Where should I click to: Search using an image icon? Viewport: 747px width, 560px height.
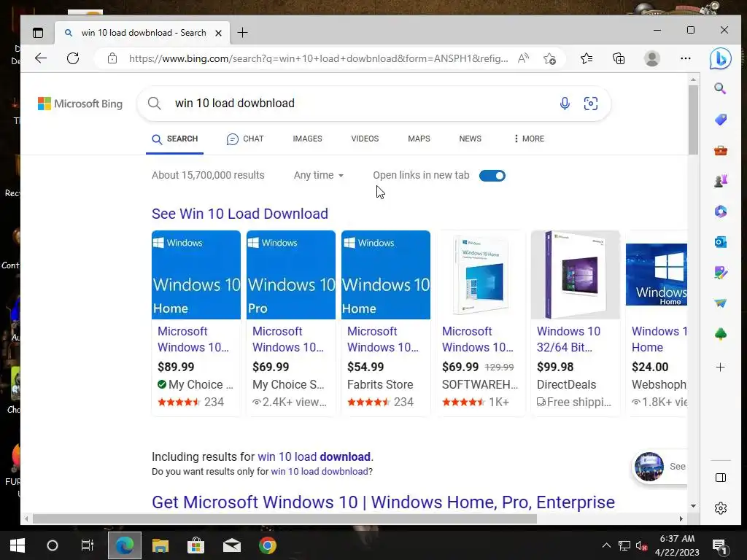point(591,104)
